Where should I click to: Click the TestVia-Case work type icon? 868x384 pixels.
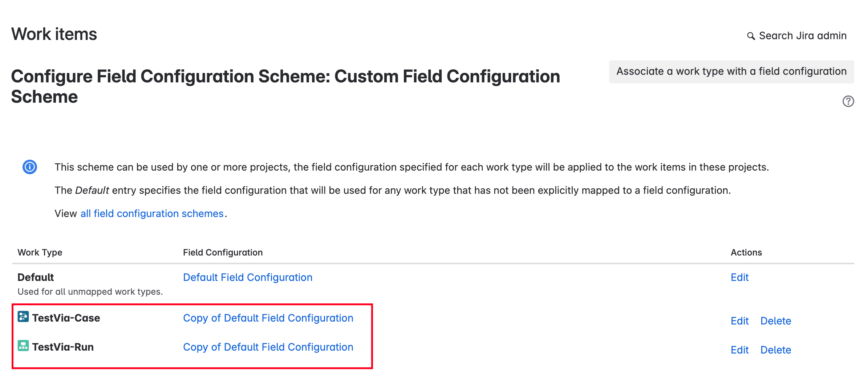coord(23,317)
